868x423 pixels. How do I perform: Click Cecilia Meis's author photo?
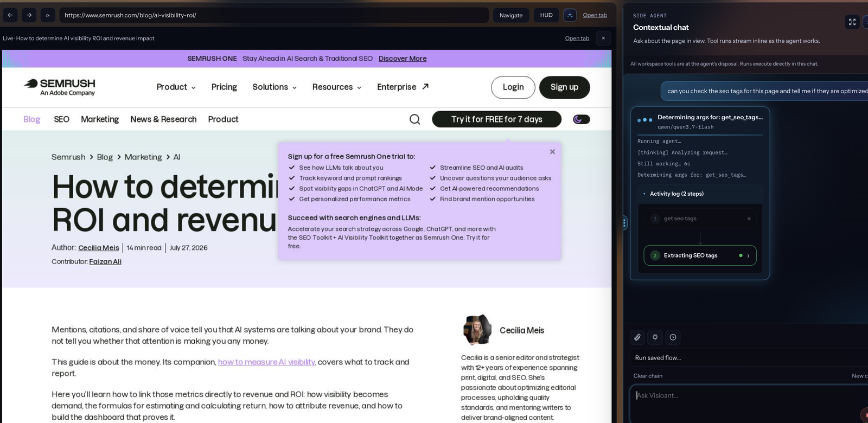point(477,330)
